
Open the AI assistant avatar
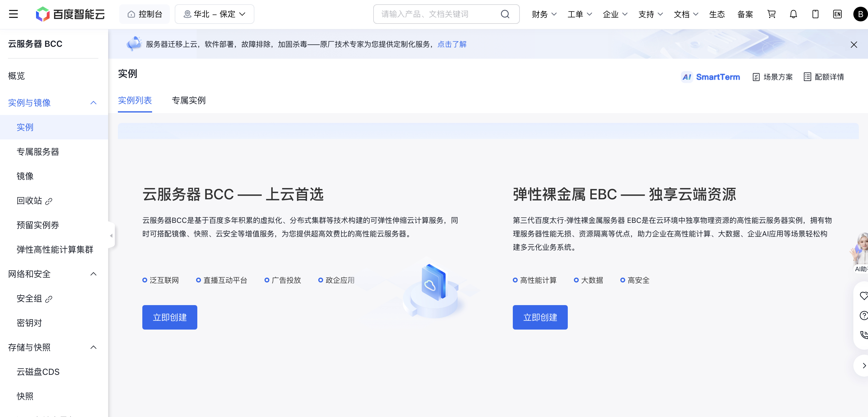(x=859, y=252)
